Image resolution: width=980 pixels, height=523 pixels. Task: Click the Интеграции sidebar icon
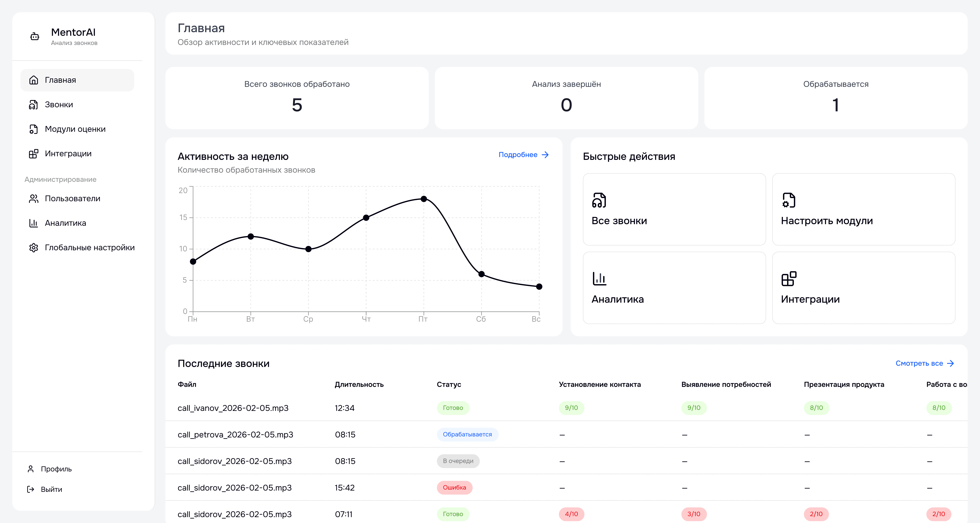tap(34, 154)
